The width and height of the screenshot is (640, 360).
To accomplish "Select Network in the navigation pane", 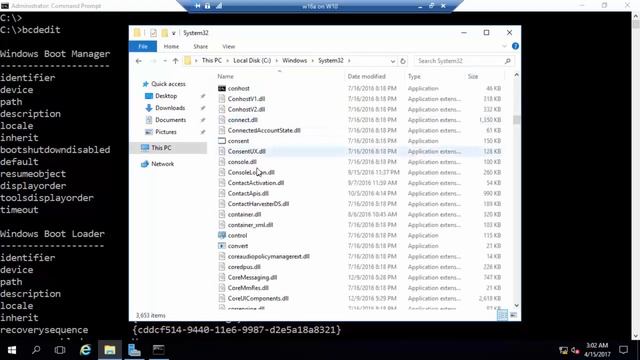I will click(162, 164).
